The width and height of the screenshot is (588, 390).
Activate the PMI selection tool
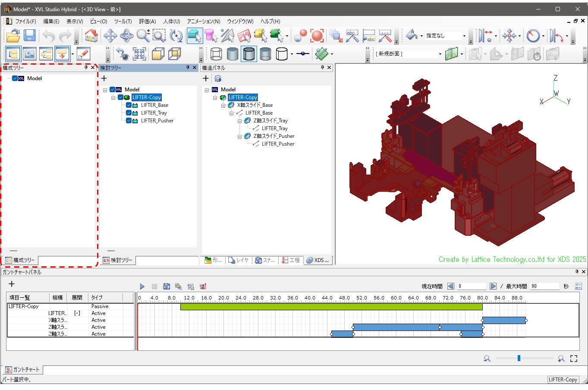tap(244, 36)
